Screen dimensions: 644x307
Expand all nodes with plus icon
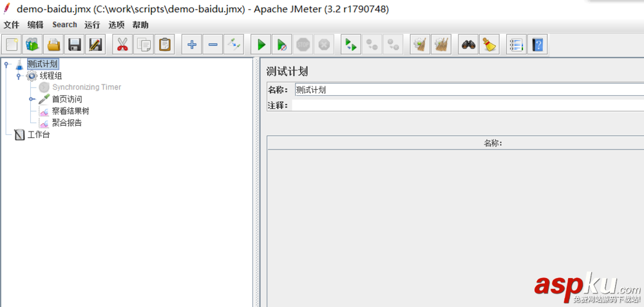pos(192,44)
